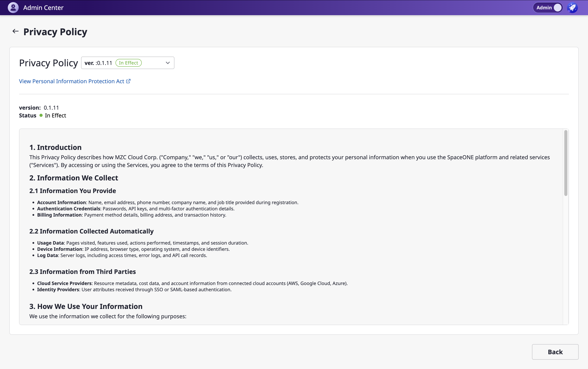Toggle the Admin mode switch off

pos(557,8)
